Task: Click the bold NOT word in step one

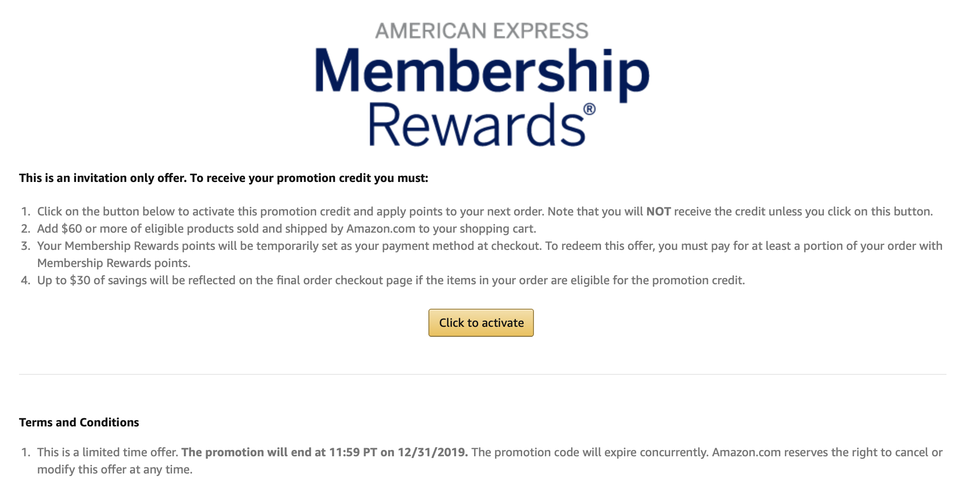Action: pos(658,211)
